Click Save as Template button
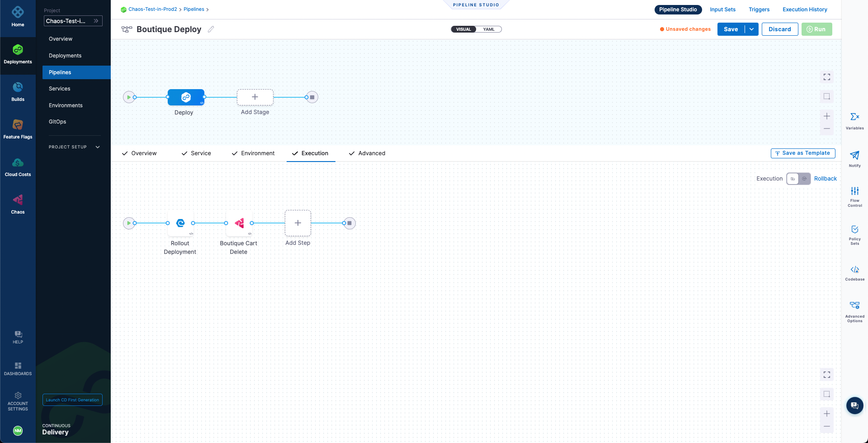868x443 pixels. 802,153
